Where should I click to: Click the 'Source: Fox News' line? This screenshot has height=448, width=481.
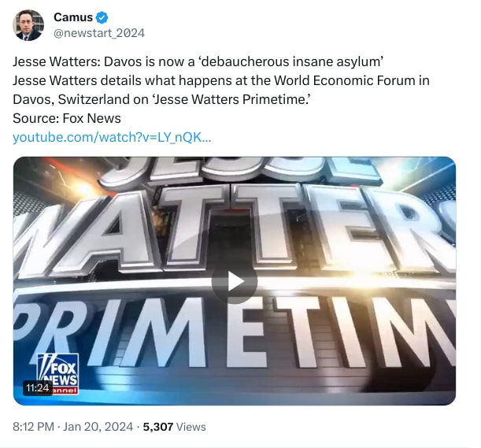pos(67,118)
